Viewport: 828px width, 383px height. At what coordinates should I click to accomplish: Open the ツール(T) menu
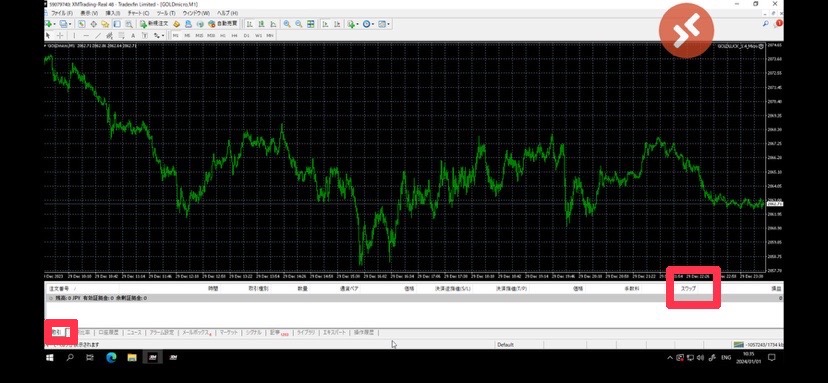(x=166, y=13)
